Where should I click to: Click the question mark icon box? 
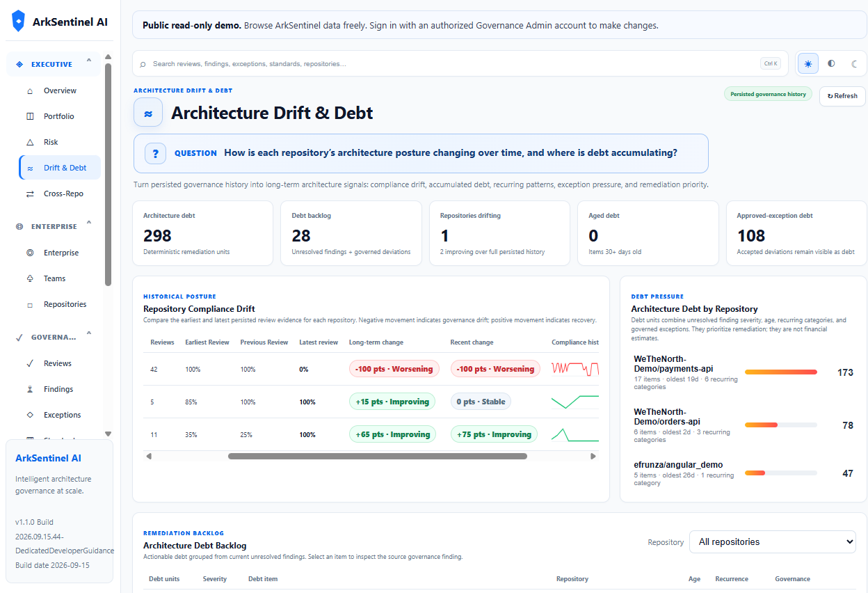coord(155,153)
